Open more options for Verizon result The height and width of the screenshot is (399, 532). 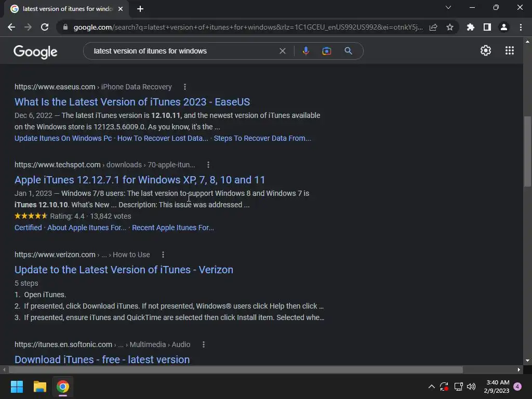[x=163, y=255]
